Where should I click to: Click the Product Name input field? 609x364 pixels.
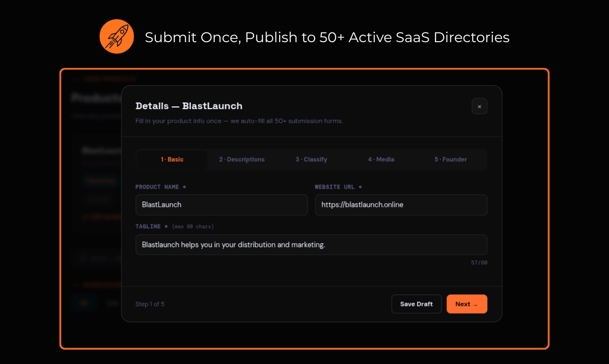[222, 205]
